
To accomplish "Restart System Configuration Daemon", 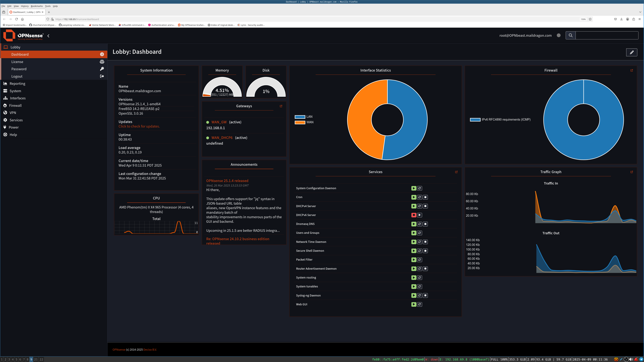I will pos(419,188).
